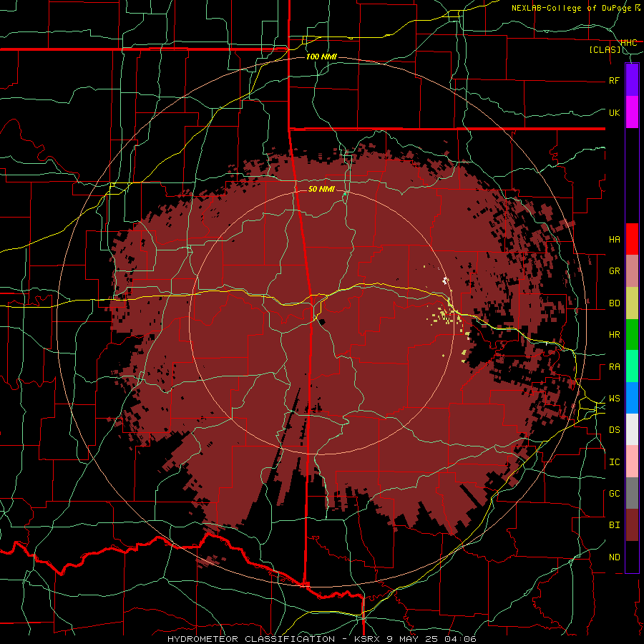Image resolution: width=644 pixels, height=644 pixels.
Task: Click the BI dark red legend swatch
Action: 632,525
